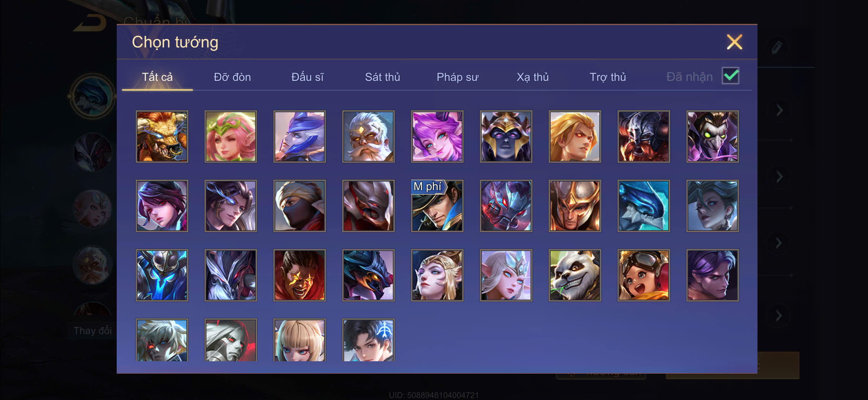Select the pink-haired flower crown hero
Screen dimensions: 868x400
pyautogui.click(x=230, y=136)
